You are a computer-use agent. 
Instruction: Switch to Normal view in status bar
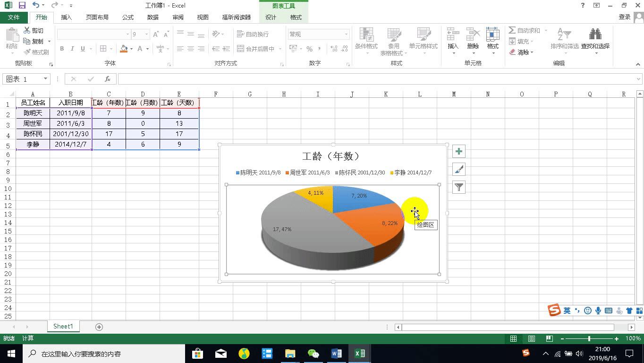tap(513, 338)
